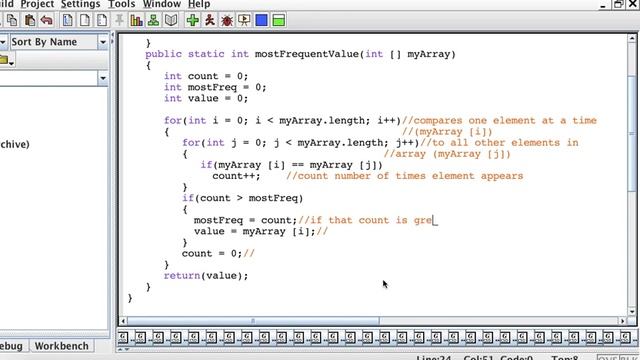Click the red Undo arrow icon
640x360 pixels.
tap(47, 20)
